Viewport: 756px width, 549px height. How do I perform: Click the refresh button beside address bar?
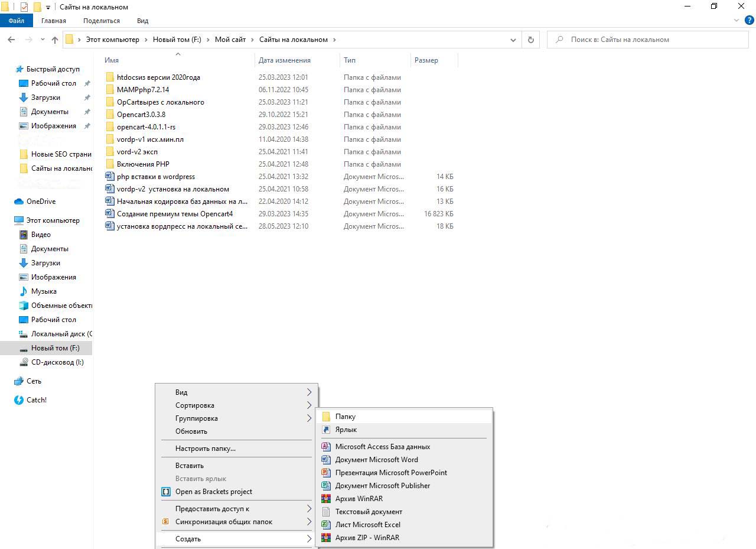[x=530, y=40]
